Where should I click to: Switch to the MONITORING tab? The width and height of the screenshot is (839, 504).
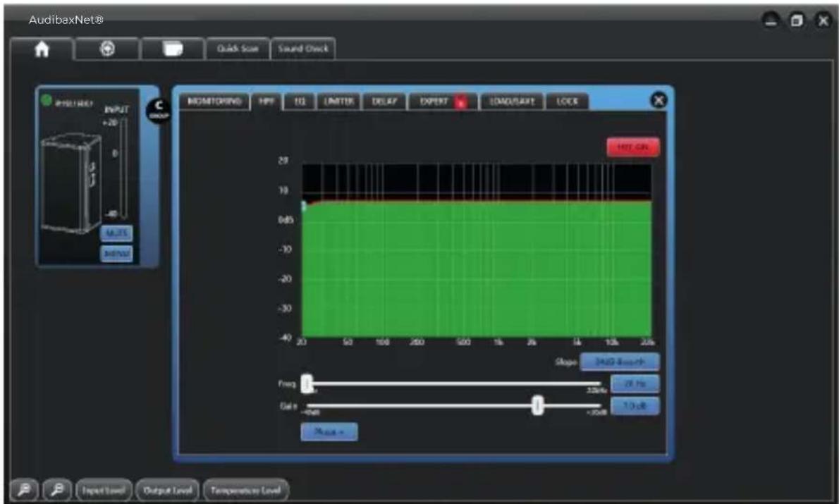214,101
